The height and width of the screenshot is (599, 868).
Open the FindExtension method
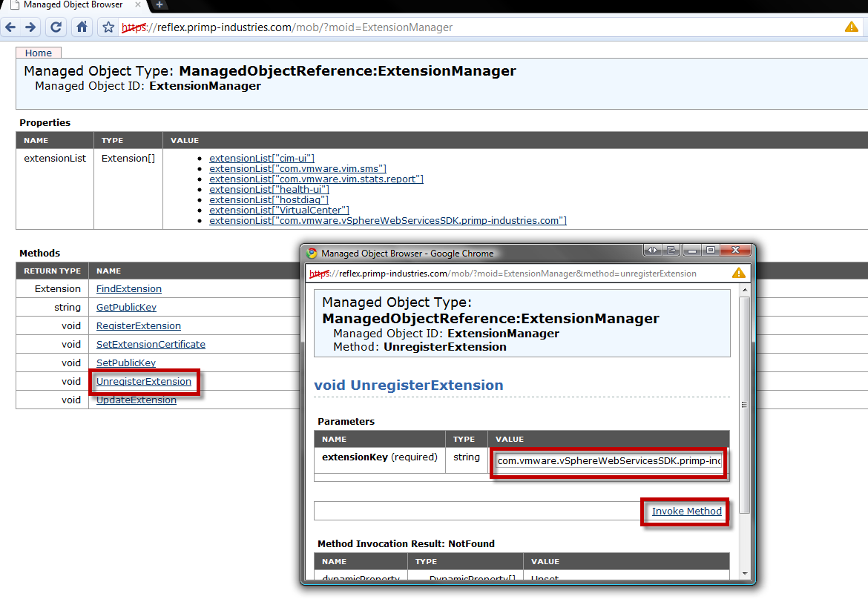pyautogui.click(x=129, y=288)
